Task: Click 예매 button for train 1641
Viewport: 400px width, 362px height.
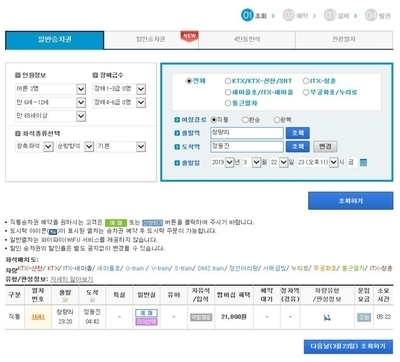Action: pos(146,313)
